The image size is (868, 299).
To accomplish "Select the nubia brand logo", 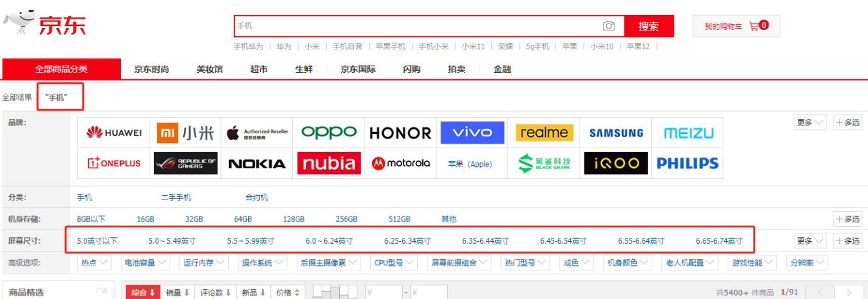I will [329, 163].
